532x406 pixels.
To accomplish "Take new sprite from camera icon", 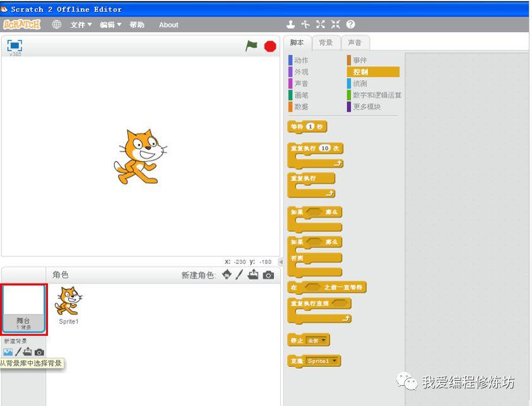I will [x=268, y=275].
